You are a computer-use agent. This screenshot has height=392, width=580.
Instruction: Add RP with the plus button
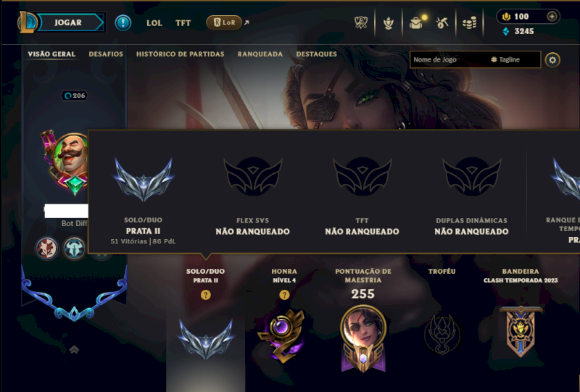552,16
